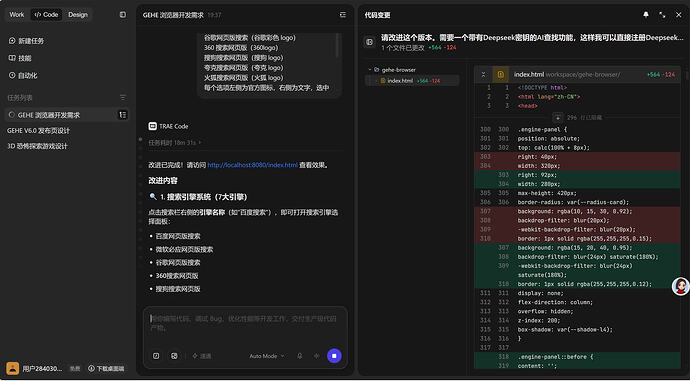Expand the 任务耗时 18m 31s details
This screenshot has height=381, width=690.
tap(176, 143)
